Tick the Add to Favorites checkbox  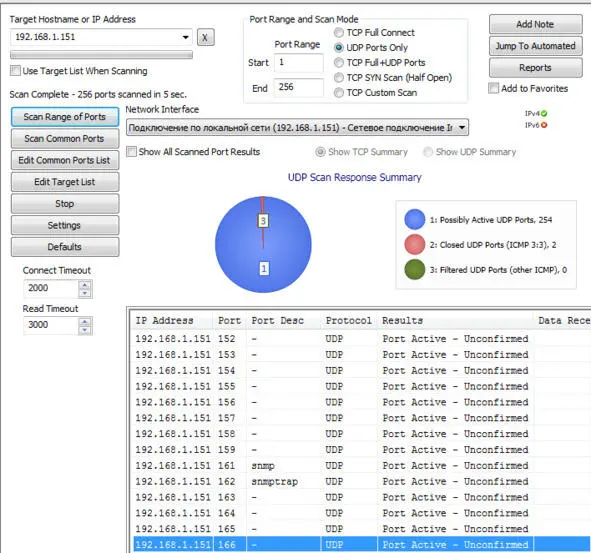[493, 88]
